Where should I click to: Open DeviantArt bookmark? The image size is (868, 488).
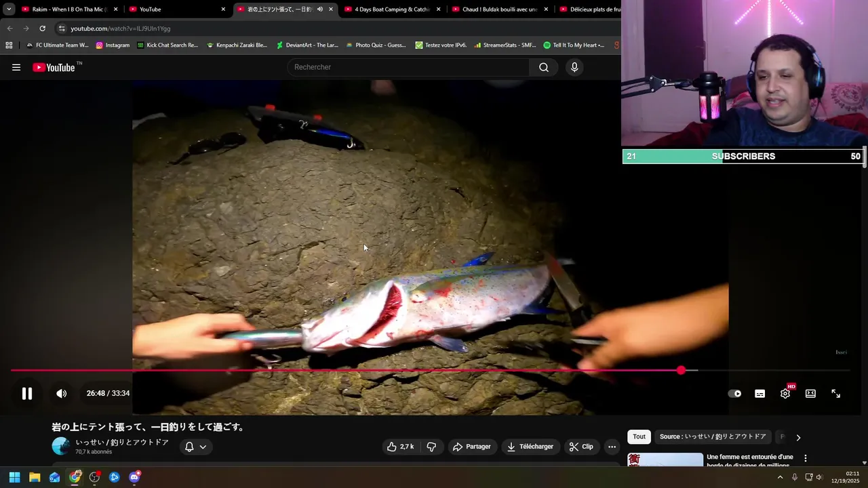click(x=307, y=45)
